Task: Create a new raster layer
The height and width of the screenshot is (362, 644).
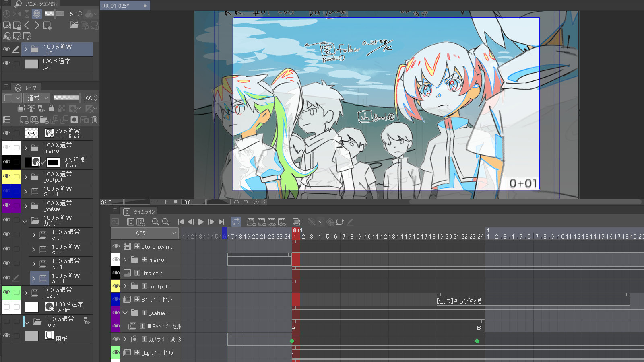Action: coord(24,120)
